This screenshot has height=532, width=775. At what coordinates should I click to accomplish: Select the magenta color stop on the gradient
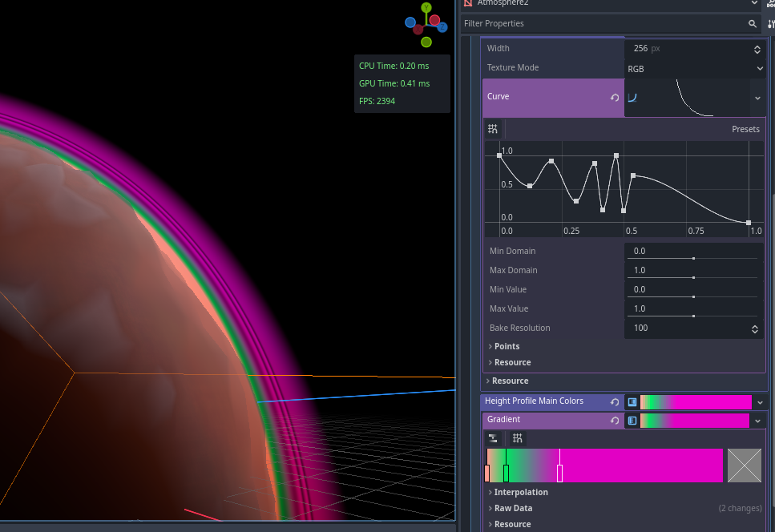tap(559, 474)
